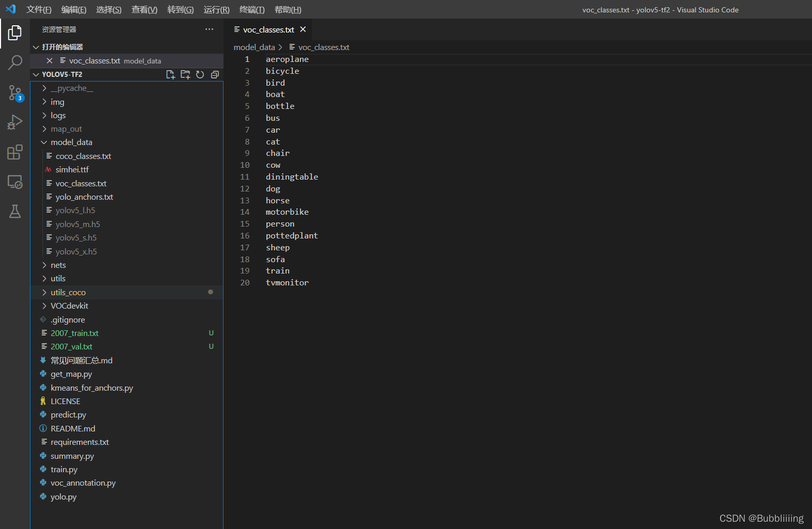Click the 'diningtable' line in editor

pos(292,177)
